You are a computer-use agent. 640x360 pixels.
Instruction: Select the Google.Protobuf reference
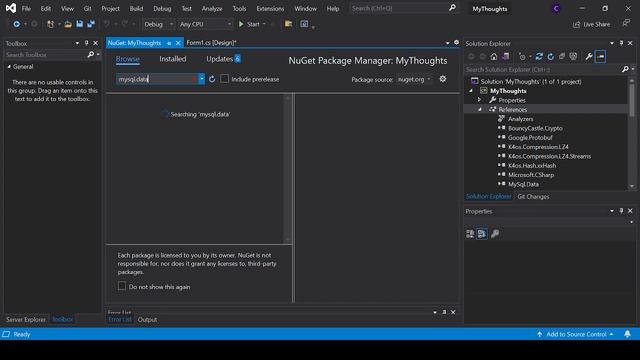coord(530,138)
